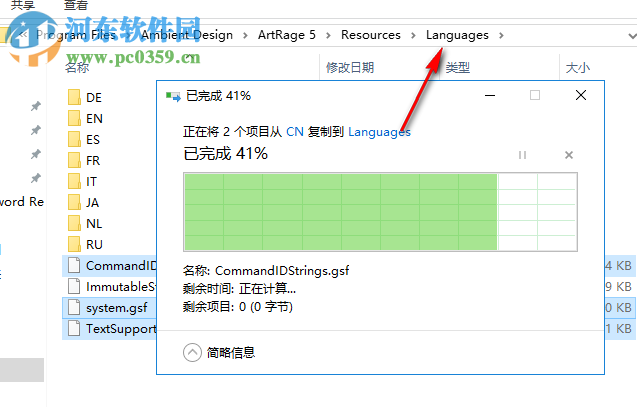Sort by 类型 column header

[x=458, y=67]
